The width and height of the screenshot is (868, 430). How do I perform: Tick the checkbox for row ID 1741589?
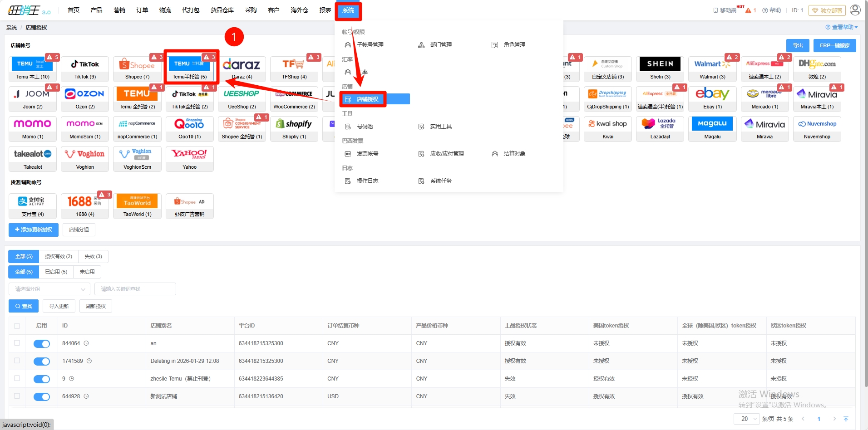(x=17, y=361)
